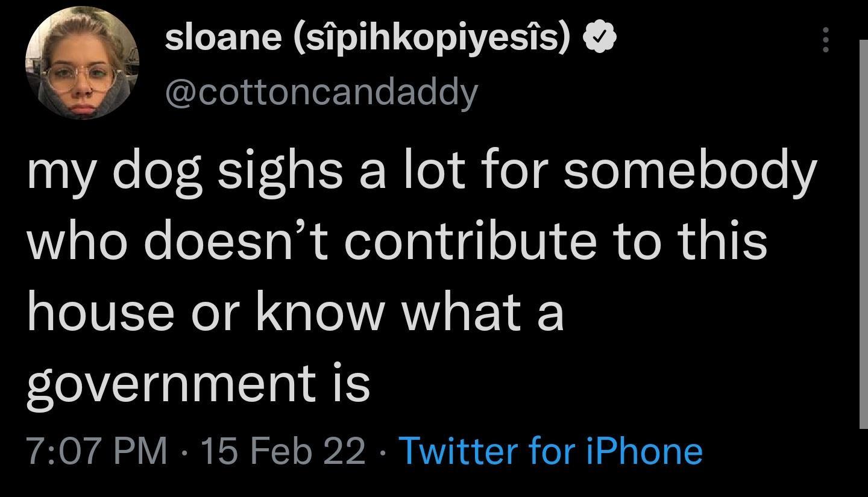Open sloane's profile picture
Image resolution: width=868 pixels, height=497 pixels.
[83, 63]
